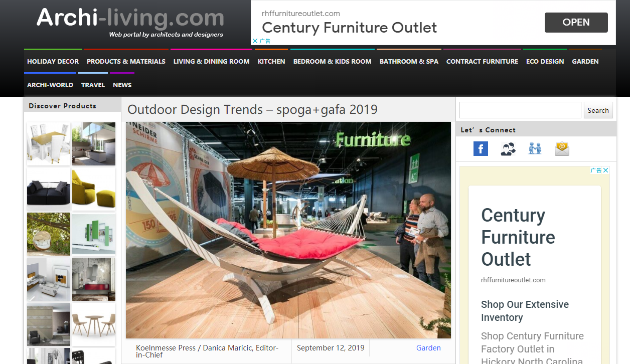Open the hammock article main image
The width and height of the screenshot is (630, 364).
288,230
